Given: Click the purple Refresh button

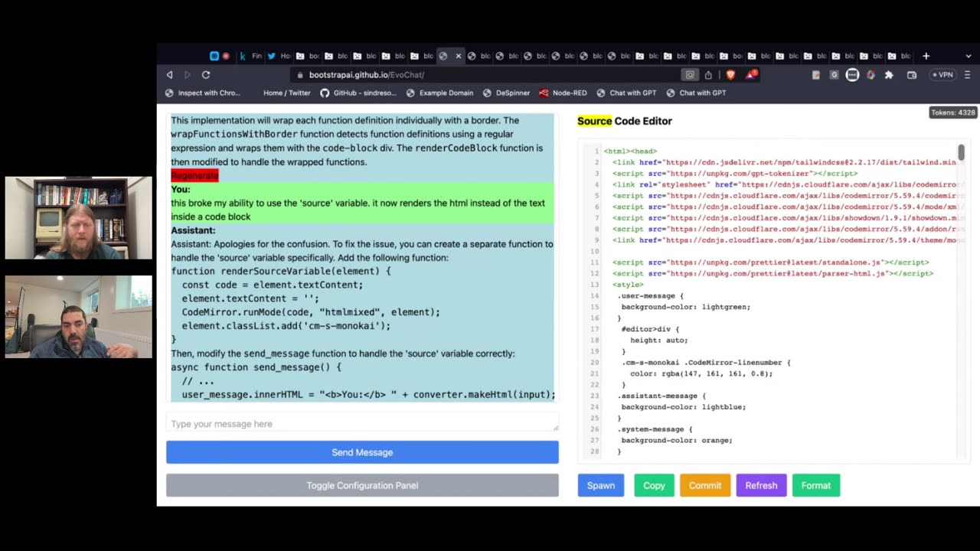Looking at the screenshot, I should point(761,485).
